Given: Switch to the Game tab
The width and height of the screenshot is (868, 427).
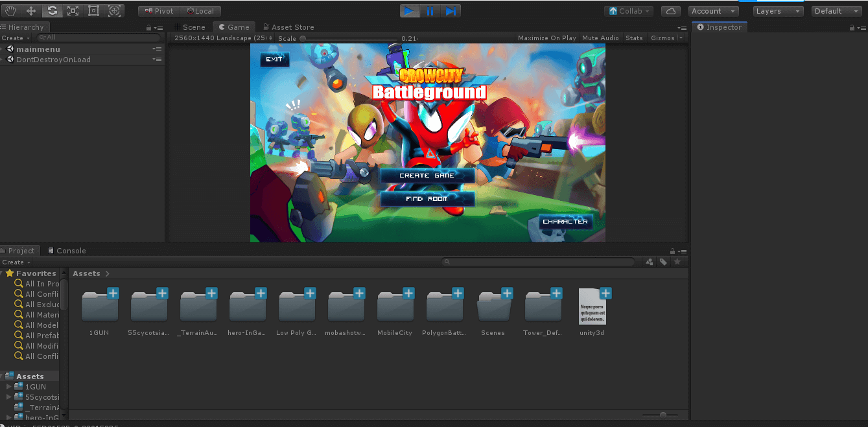Looking at the screenshot, I should 234,27.
